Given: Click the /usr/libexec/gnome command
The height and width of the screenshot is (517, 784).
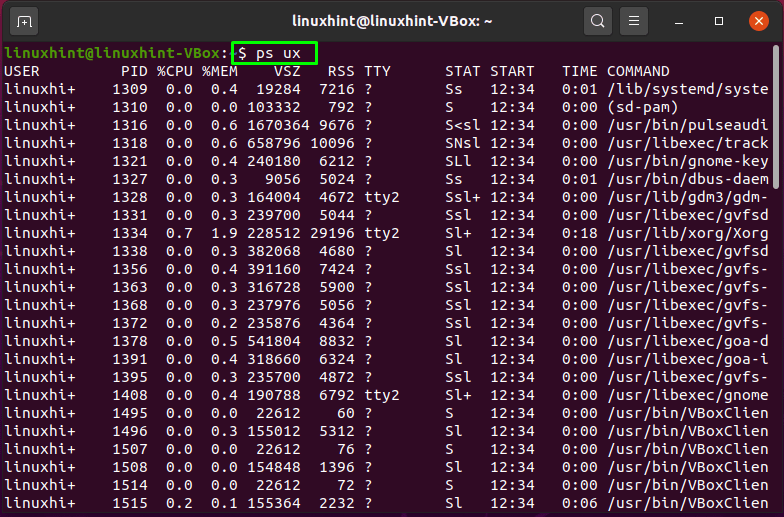Looking at the screenshot, I should point(688,396).
